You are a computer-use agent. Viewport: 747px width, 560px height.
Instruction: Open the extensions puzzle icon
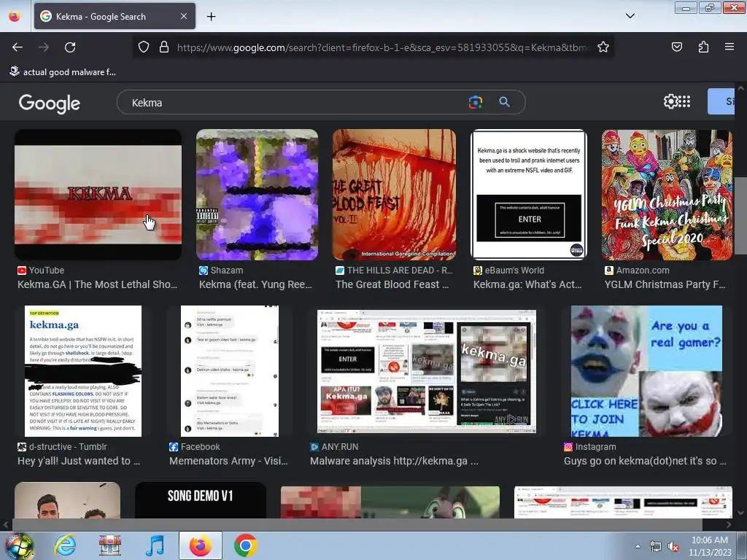point(703,47)
